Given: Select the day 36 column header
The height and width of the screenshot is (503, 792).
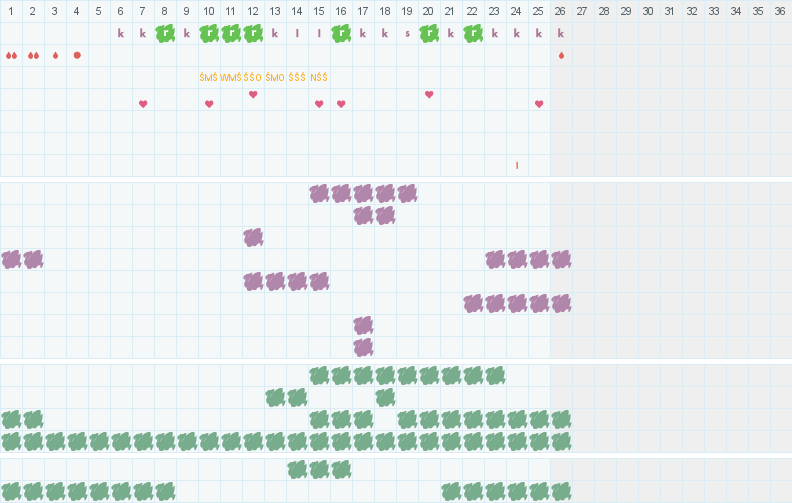Looking at the screenshot, I should [780, 11].
